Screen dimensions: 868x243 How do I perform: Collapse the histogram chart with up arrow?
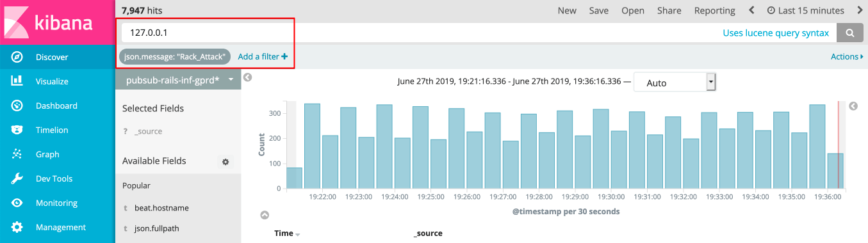265,216
